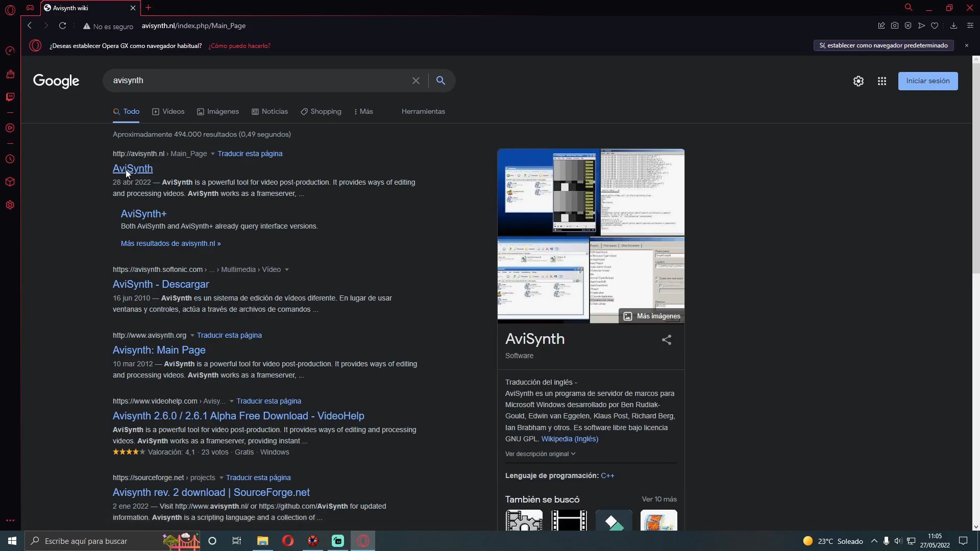Image resolution: width=980 pixels, height=551 pixels.
Task: Open the AviSynth first result link
Action: pyautogui.click(x=133, y=169)
